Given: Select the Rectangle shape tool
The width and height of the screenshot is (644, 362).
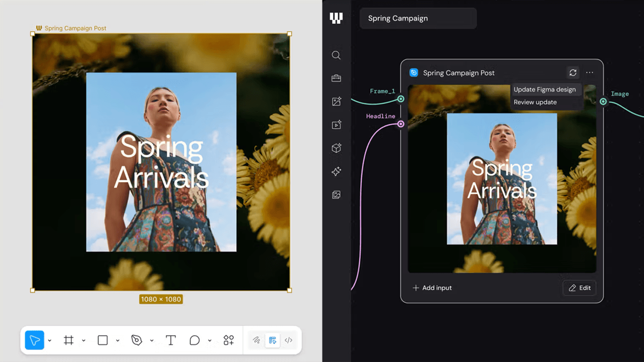Looking at the screenshot, I should tap(103, 340).
